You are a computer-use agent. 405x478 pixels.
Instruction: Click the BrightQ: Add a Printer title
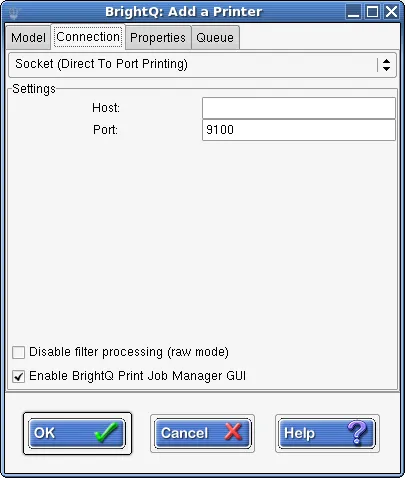click(x=183, y=12)
